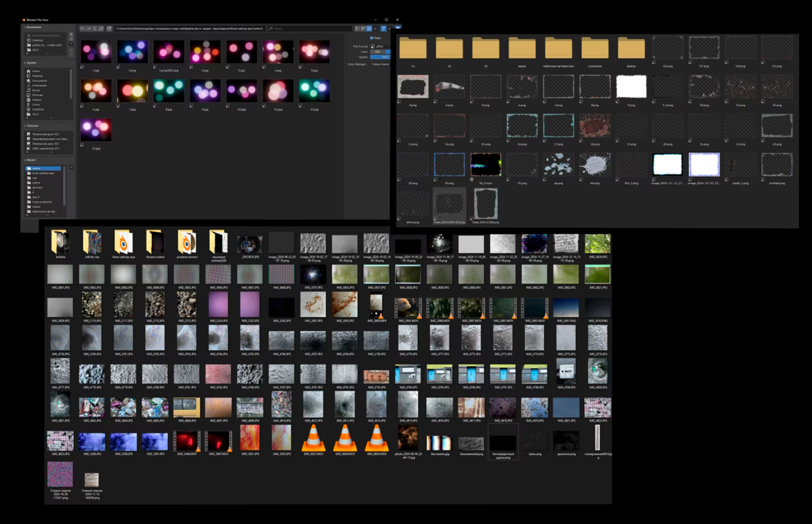Create a new folder via toolbar icon
The image size is (812, 524).
(x=109, y=29)
